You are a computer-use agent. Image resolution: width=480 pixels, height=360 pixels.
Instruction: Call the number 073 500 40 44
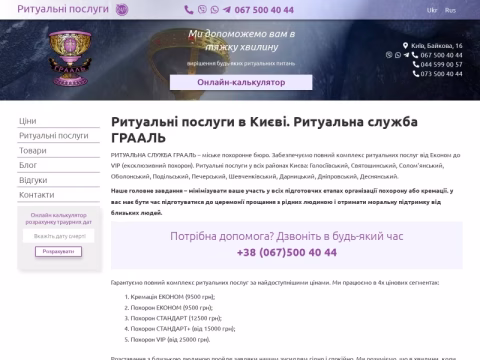point(441,74)
